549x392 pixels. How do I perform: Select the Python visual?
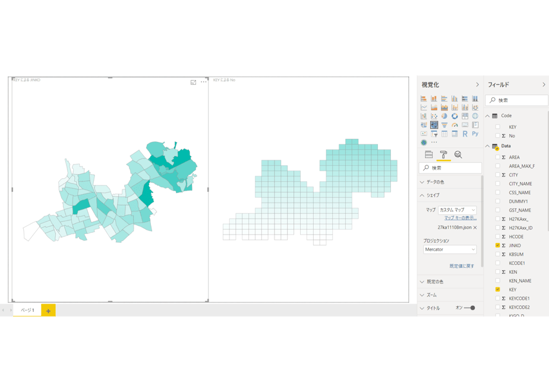point(475,134)
